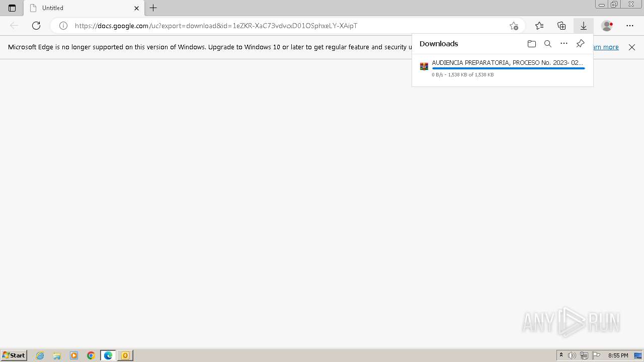Follow the Learn more link in notification

606,47
